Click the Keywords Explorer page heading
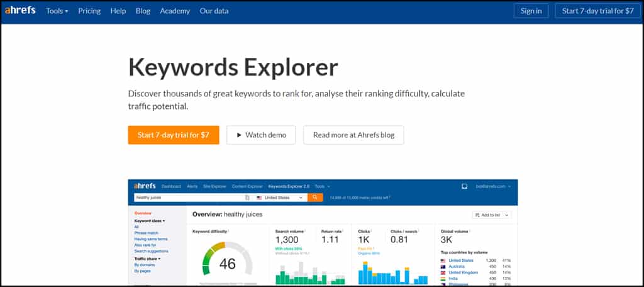The image size is (644, 287). 233,67
